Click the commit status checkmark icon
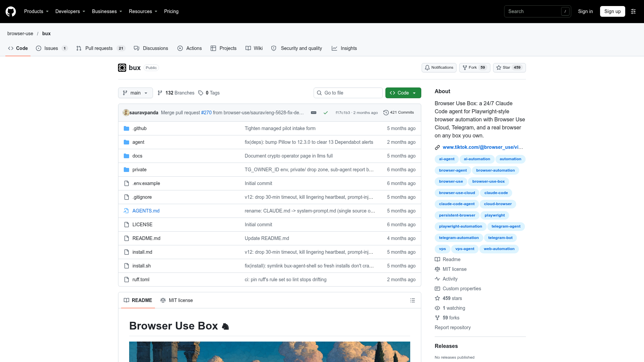Image resolution: width=644 pixels, height=362 pixels. tap(325, 113)
